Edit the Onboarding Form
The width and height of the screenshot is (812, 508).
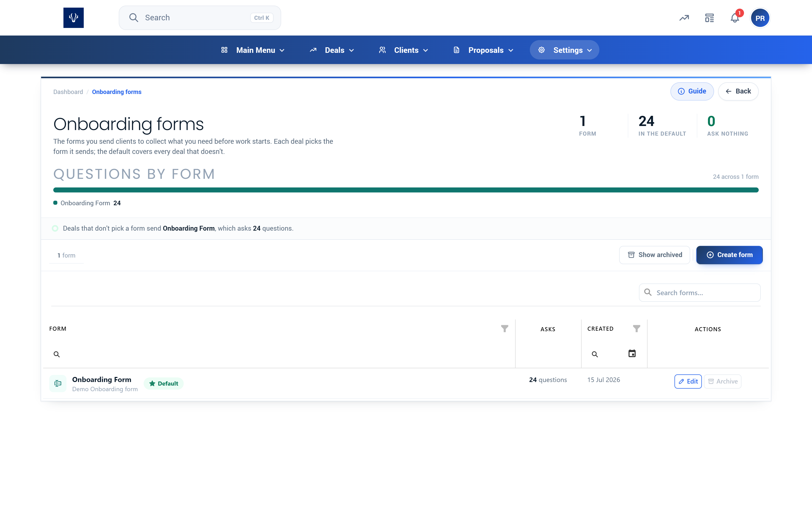[688, 381]
